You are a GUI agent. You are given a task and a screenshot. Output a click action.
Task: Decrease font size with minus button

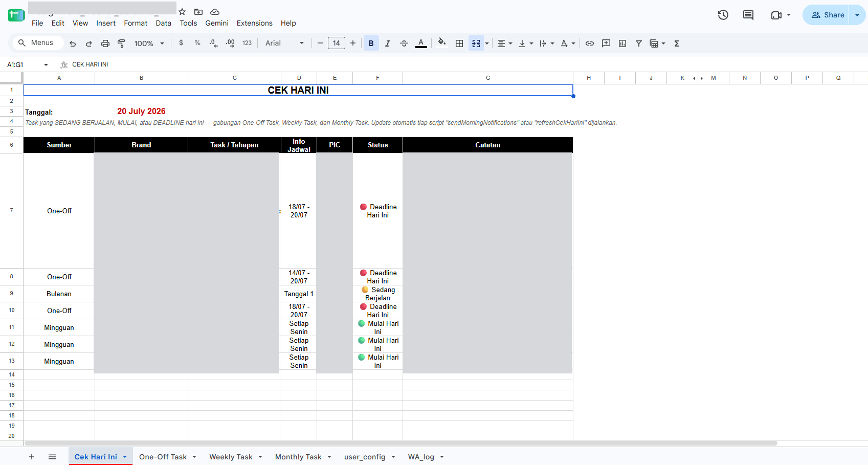point(320,43)
